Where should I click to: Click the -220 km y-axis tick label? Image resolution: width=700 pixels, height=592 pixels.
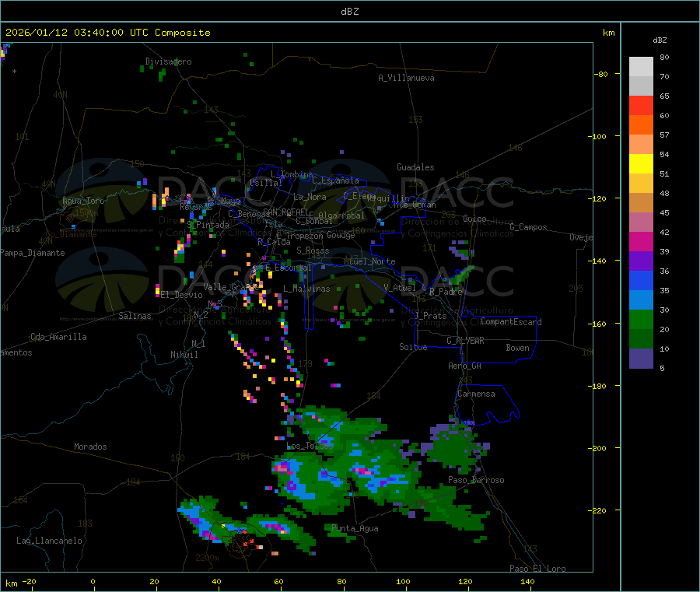click(x=597, y=511)
